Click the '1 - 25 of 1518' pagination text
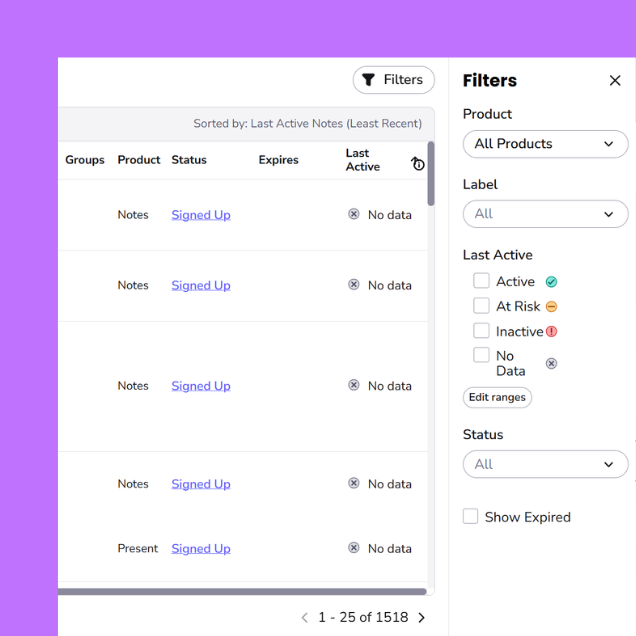 coord(363,617)
